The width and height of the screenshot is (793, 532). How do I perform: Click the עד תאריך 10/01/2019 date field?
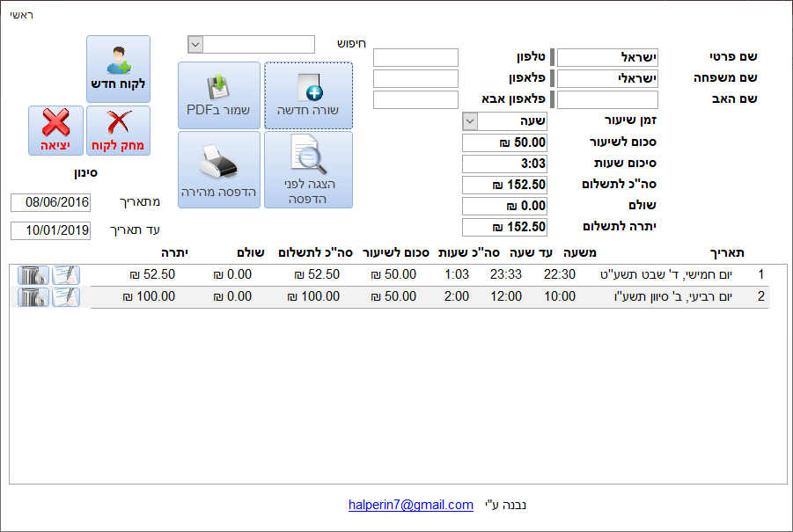click(50, 230)
